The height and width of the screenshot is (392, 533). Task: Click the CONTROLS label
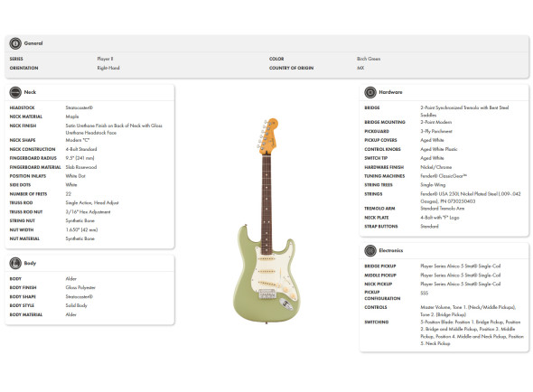pyautogui.click(x=376, y=307)
